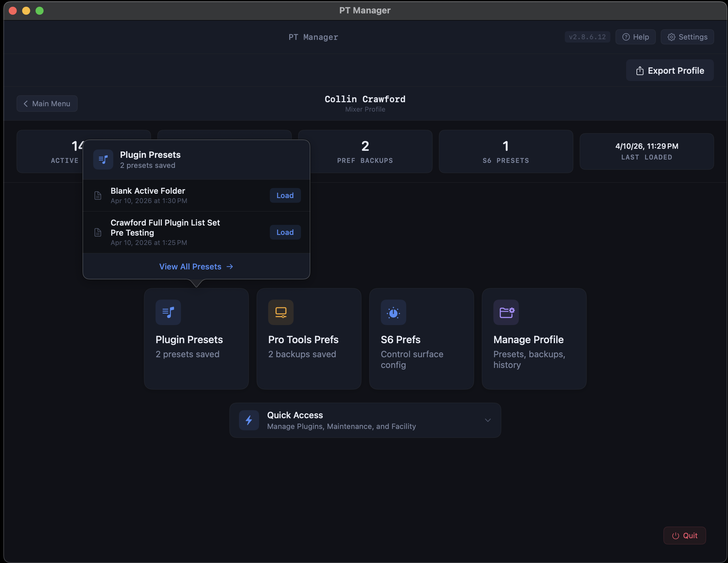Click the Apr 10, 2026 at 1:30 PM date
This screenshot has width=728, height=563.
click(149, 201)
